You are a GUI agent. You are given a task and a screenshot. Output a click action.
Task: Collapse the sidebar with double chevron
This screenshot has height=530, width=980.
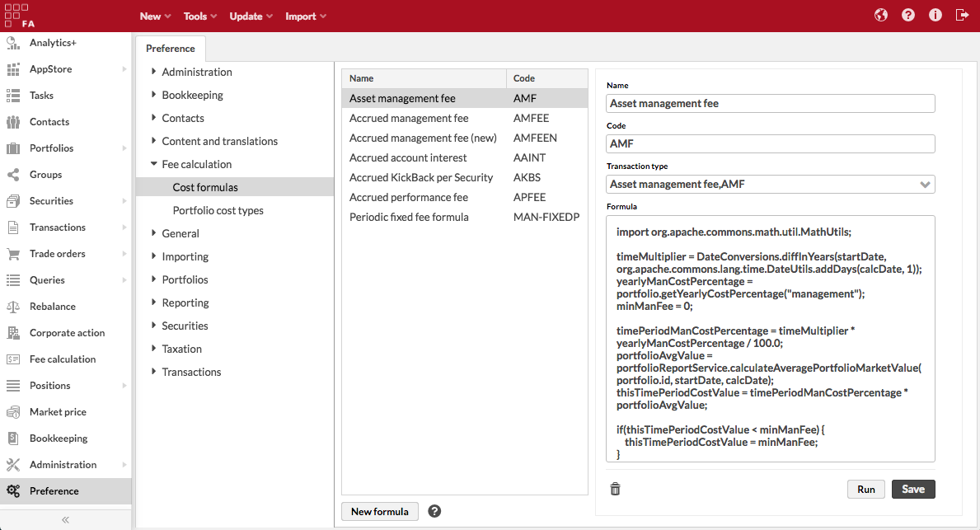coord(66,520)
